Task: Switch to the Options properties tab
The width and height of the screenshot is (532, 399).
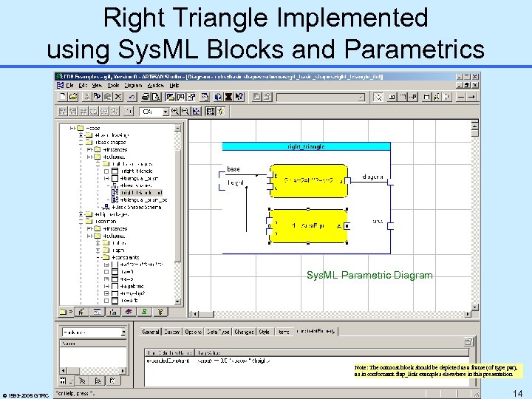Action: (194, 332)
